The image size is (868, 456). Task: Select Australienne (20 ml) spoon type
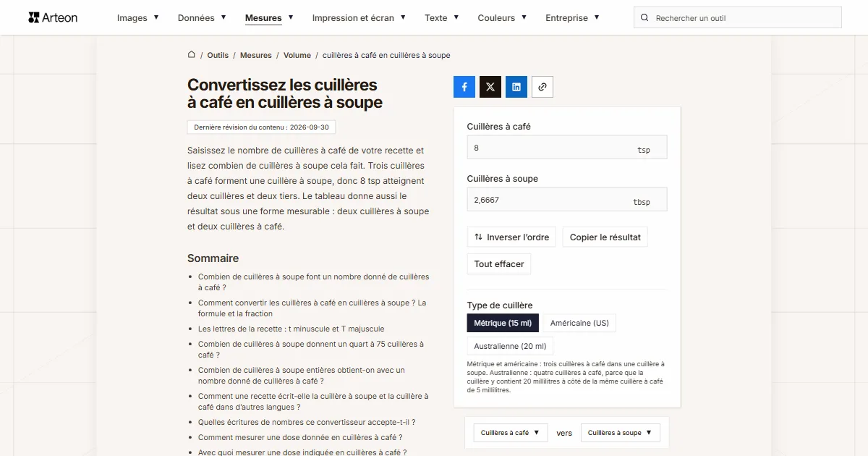pos(510,346)
